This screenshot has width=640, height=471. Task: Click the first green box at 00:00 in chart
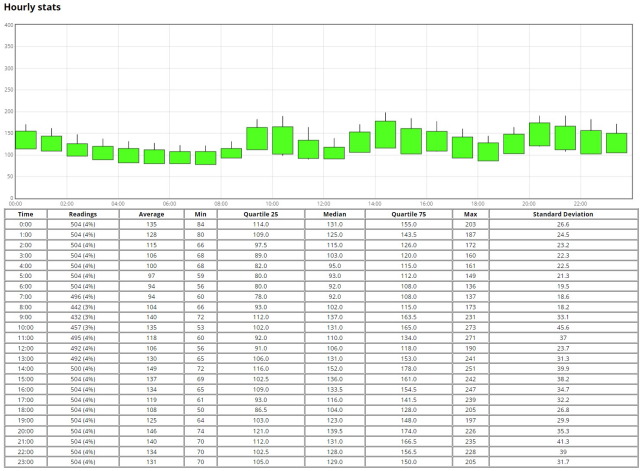tap(26, 140)
